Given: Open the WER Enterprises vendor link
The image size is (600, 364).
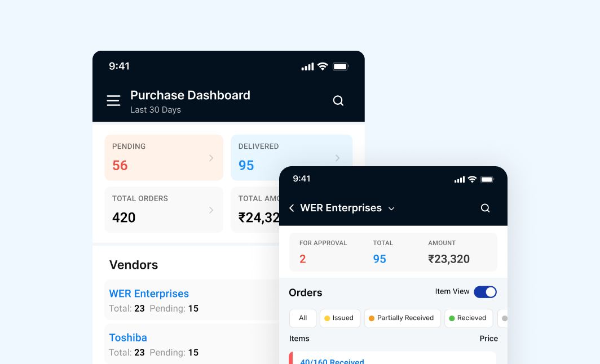Looking at the screenshot, I should pos(149,294).
